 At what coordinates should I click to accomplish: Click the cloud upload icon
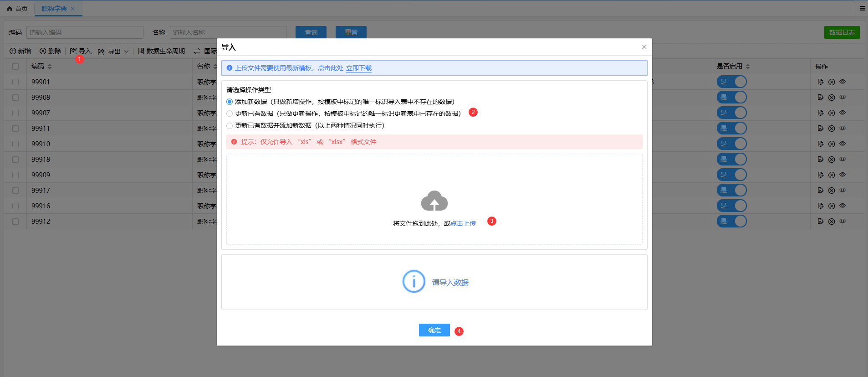point(434,201)
